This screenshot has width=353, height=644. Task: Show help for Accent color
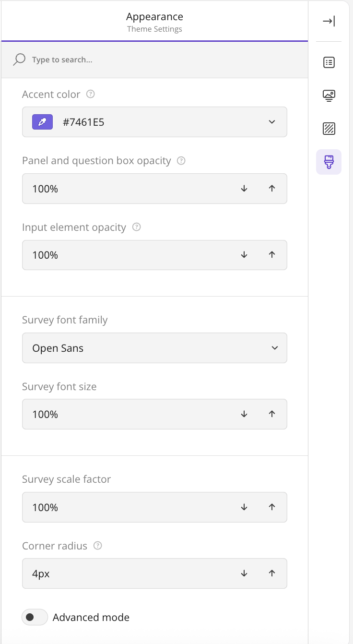(90, 94)
